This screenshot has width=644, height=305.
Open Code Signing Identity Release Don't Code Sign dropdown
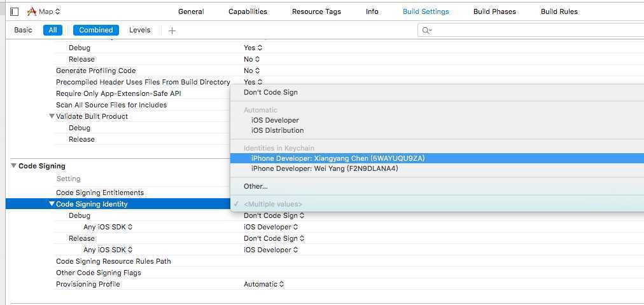[x=274, y=238]
